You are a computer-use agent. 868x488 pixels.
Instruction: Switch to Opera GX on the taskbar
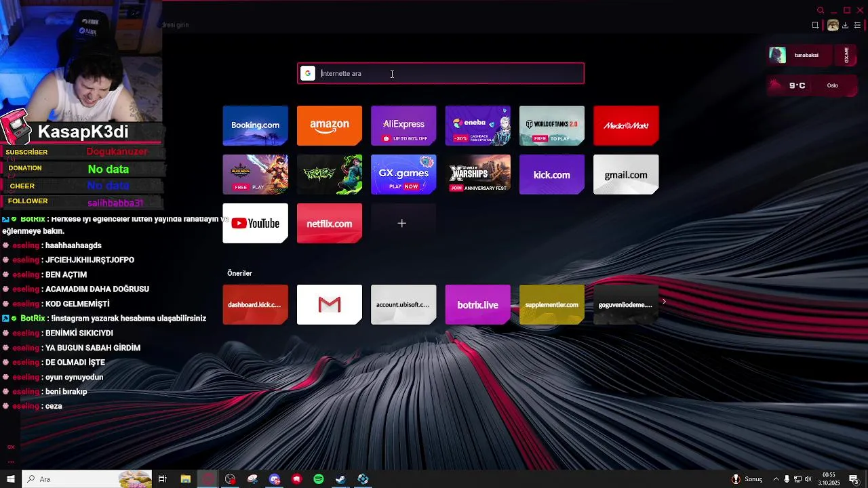pyautogui.click(x=208, y=479)
